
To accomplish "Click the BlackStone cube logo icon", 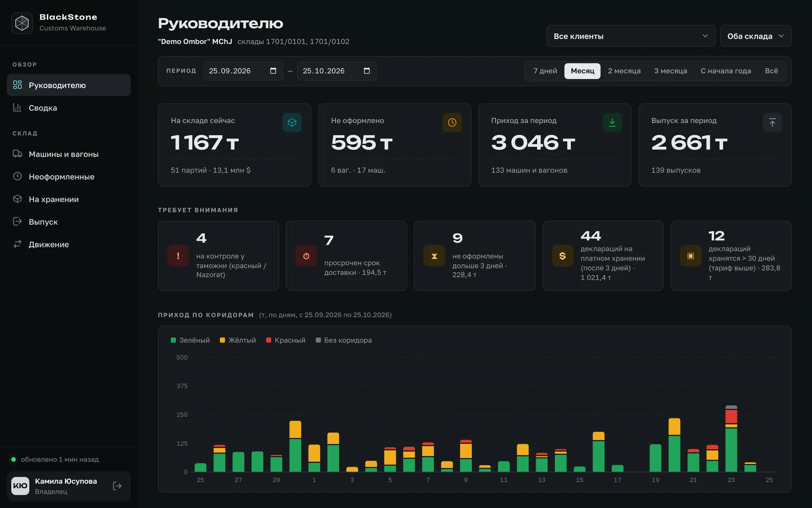I will tap(22, 23).
